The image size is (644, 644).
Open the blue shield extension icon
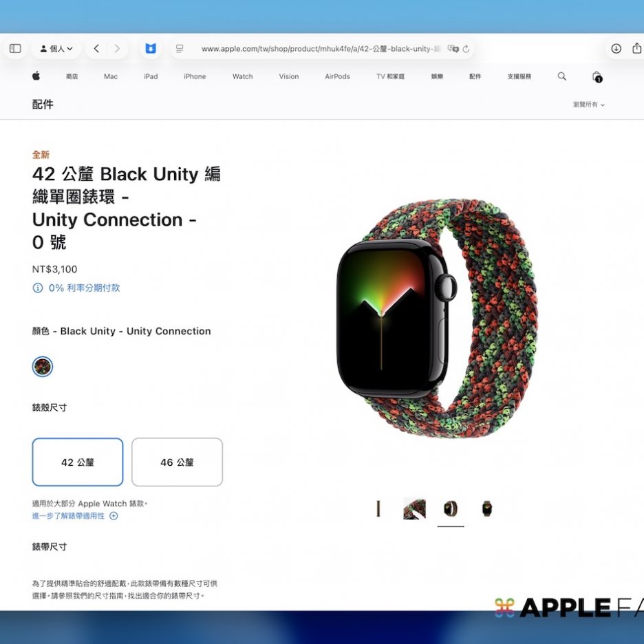click(x=151, y=48)
